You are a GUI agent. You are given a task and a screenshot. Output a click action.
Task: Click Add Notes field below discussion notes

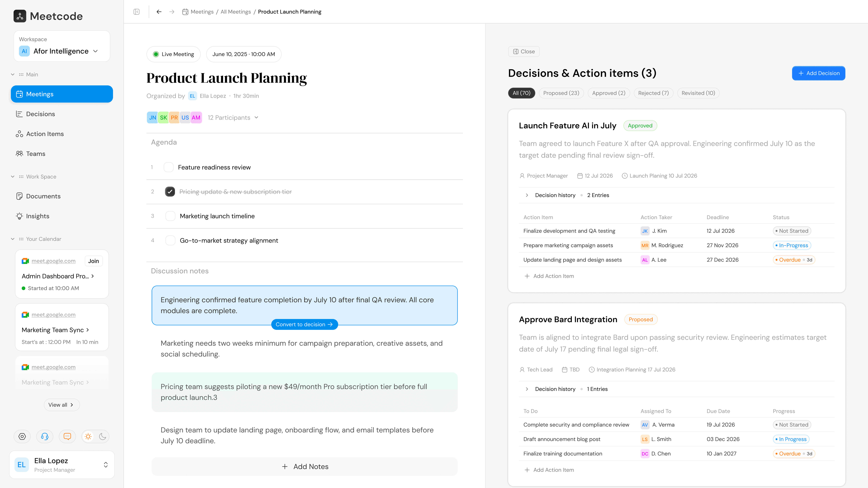tap(305, 466)
